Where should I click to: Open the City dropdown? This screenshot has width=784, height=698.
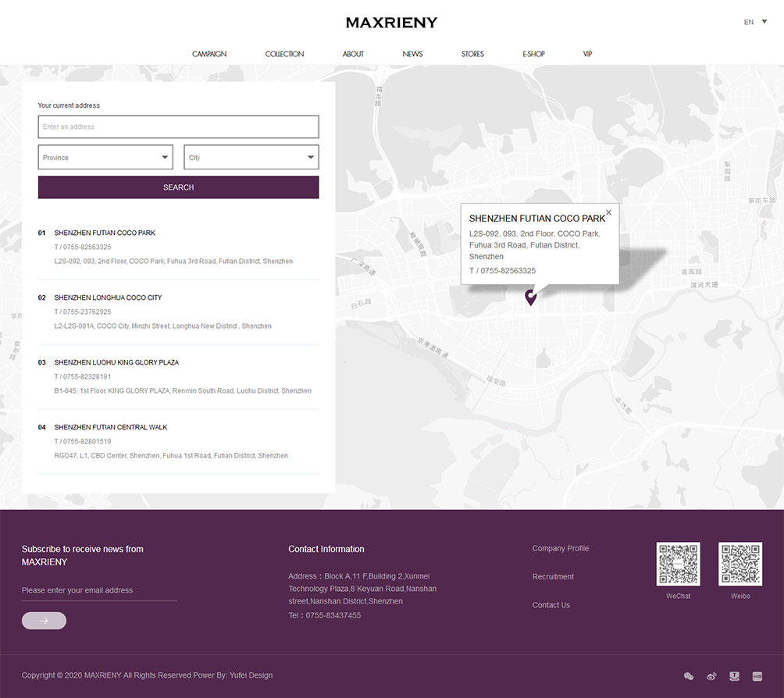pos(251,158)
